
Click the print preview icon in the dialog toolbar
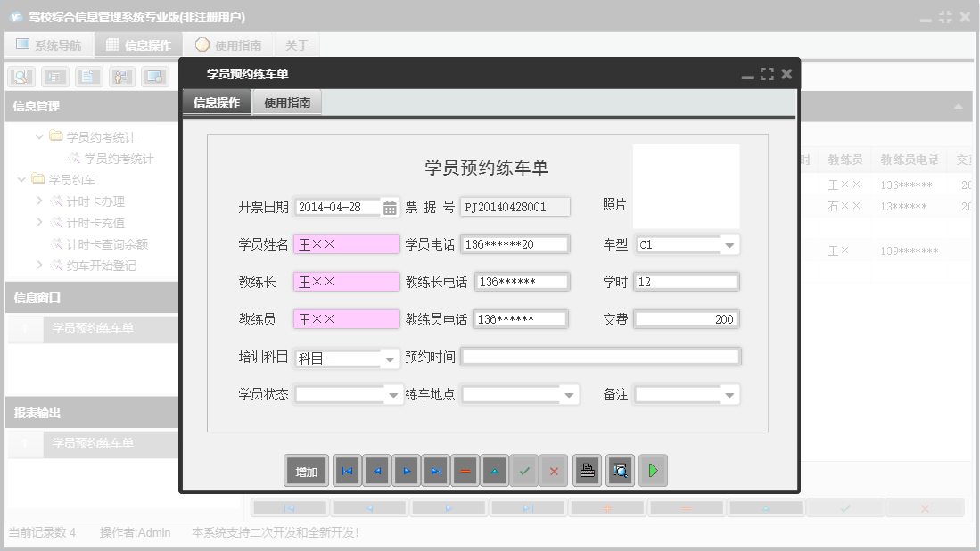pos(619,471)
